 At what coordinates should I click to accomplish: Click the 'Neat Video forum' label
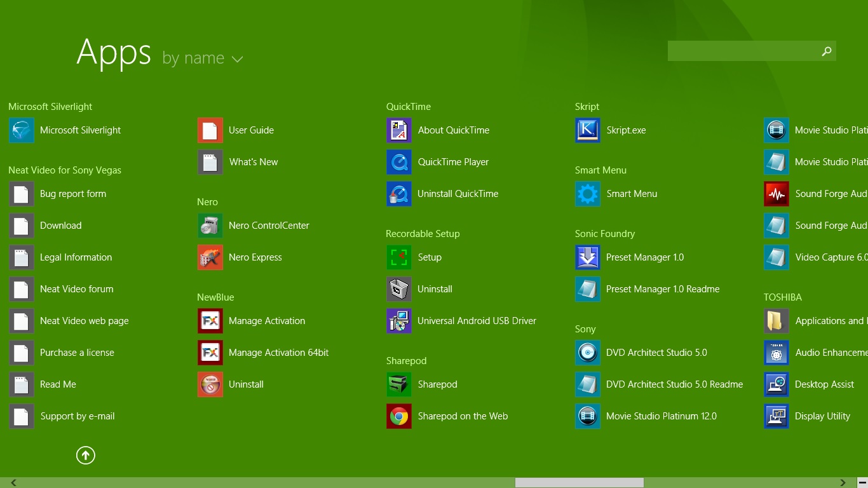(77, 289)
